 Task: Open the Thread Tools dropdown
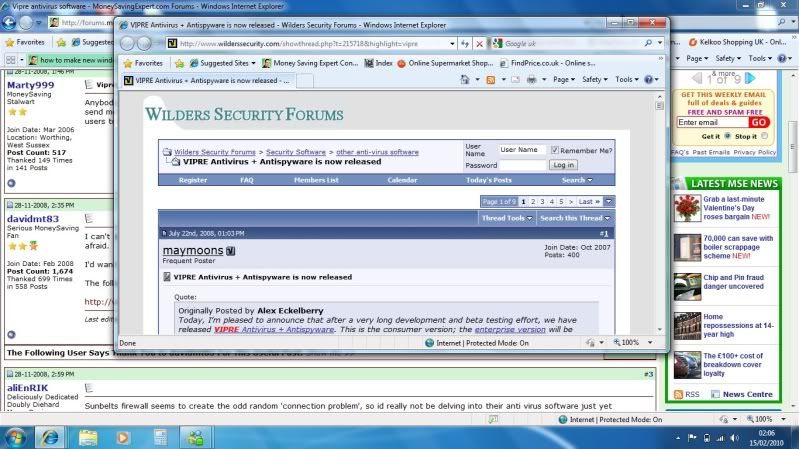click(x=507, y=218)
